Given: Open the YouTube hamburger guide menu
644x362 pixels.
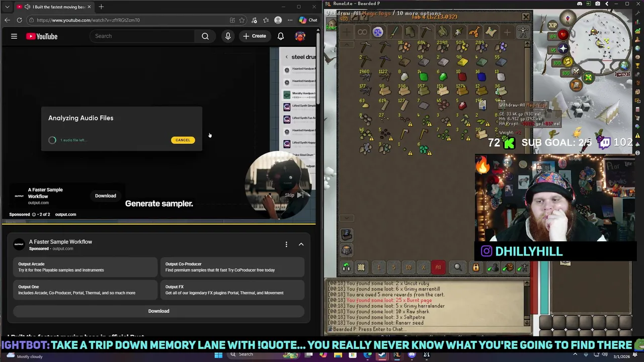Looking at the screenshot, I should [x=14, y=36].
